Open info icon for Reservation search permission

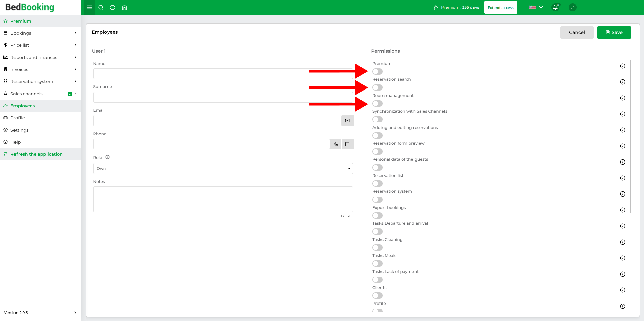(623, 82)
